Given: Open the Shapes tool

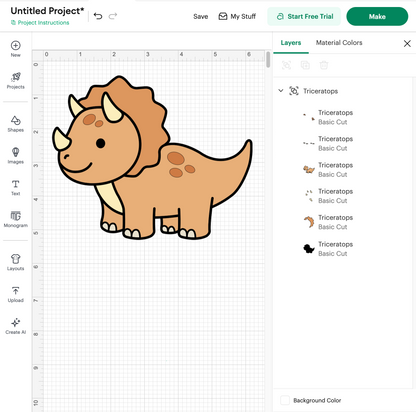Looking at the screenshot, I should coord(16,124).
